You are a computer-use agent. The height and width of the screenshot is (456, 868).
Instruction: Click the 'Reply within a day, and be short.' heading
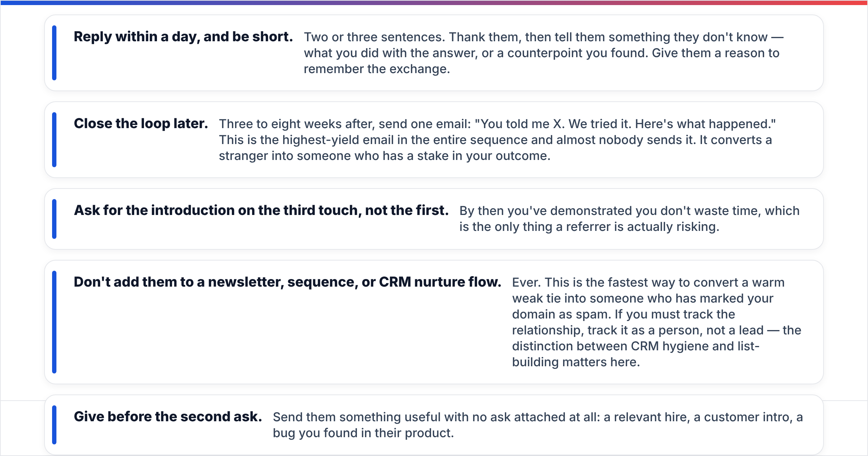pyautogui.click(x=183, y=37)
